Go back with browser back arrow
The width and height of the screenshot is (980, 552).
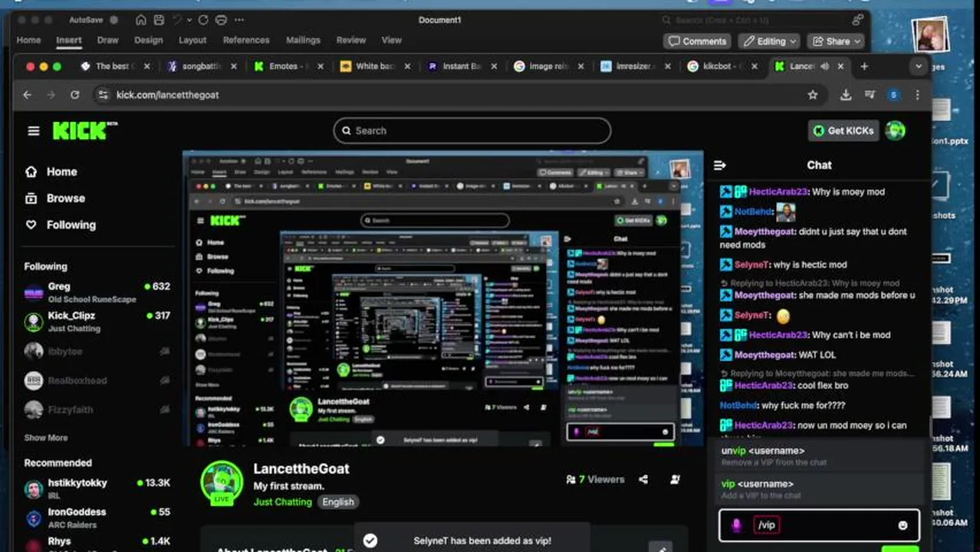(x=28, y=95)
